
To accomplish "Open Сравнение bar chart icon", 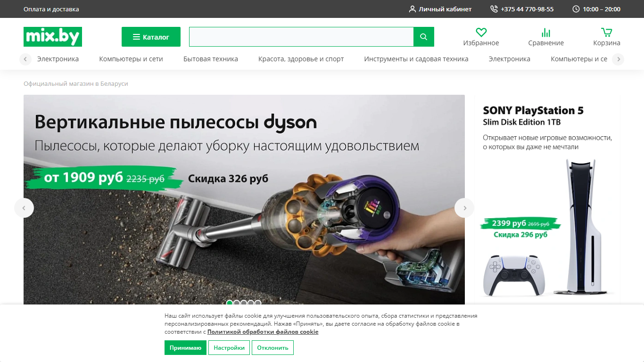I will tap(546, 33).
